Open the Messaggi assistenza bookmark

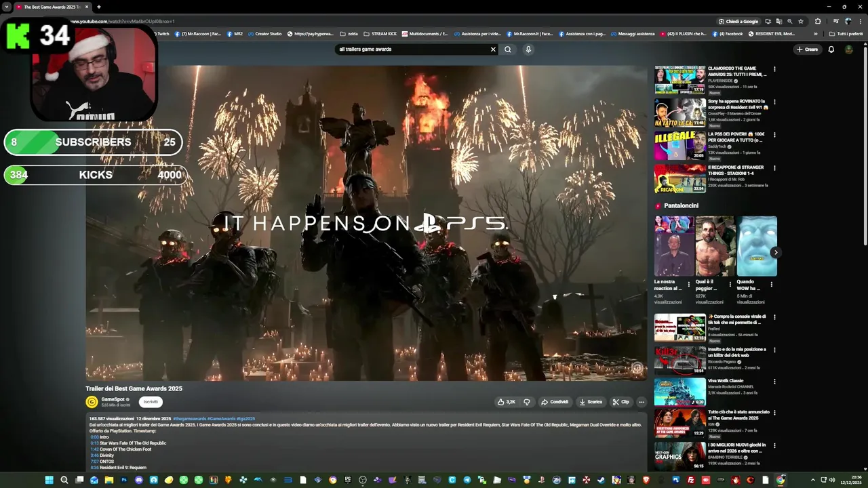[632, 33]
